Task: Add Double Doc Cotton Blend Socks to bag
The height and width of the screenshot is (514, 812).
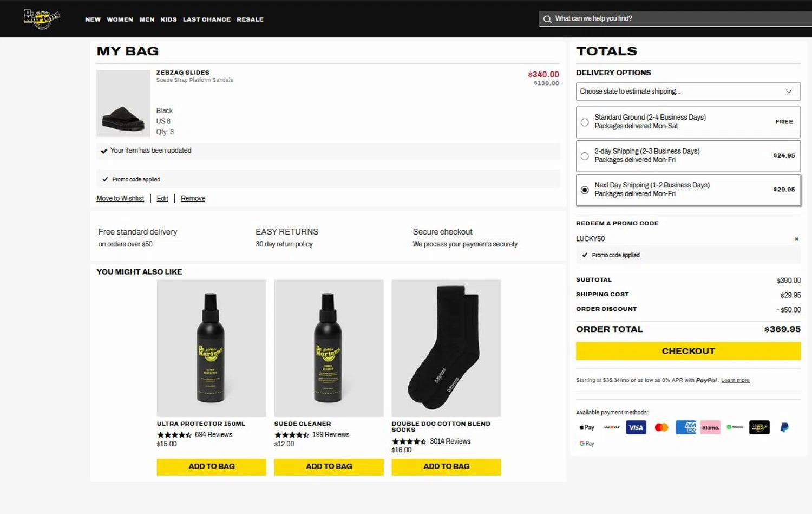Action: 446,466
